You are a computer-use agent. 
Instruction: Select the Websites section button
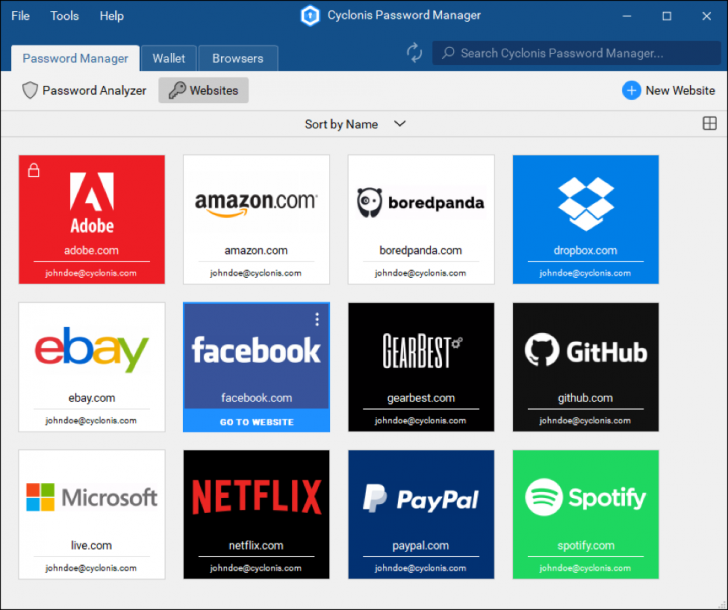(203, 90)
